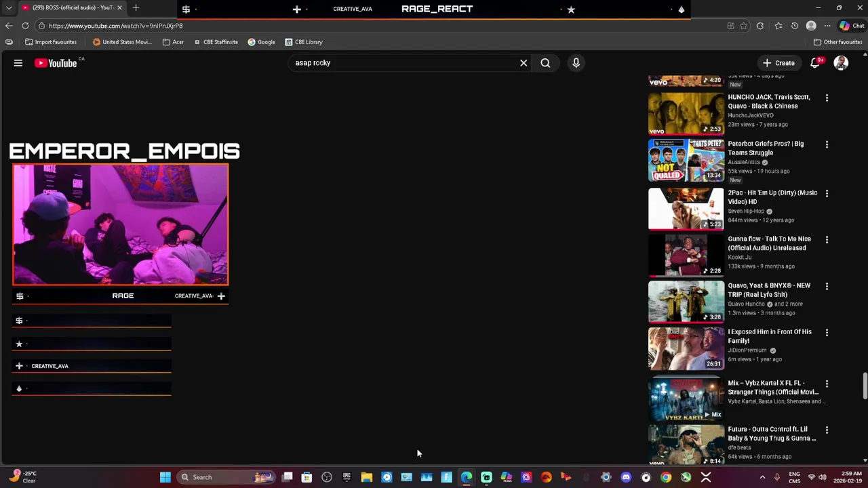
Task: Run the YouTube search magnifier button
Action: 545,63
